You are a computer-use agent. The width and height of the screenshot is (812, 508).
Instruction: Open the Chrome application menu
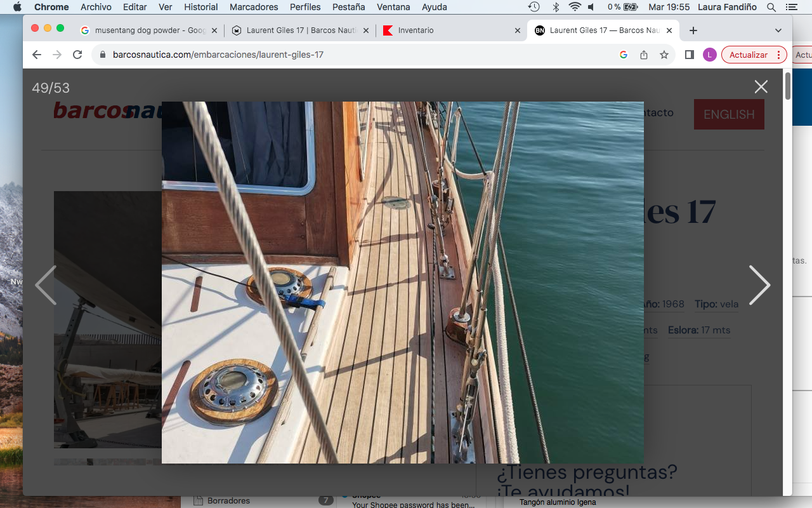click(51, 7)
